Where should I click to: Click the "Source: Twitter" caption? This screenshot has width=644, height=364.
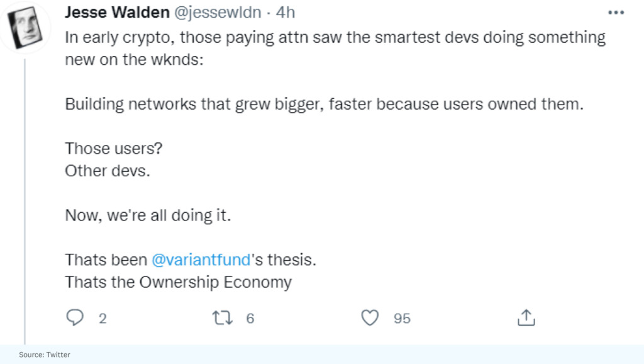(44, 355)
